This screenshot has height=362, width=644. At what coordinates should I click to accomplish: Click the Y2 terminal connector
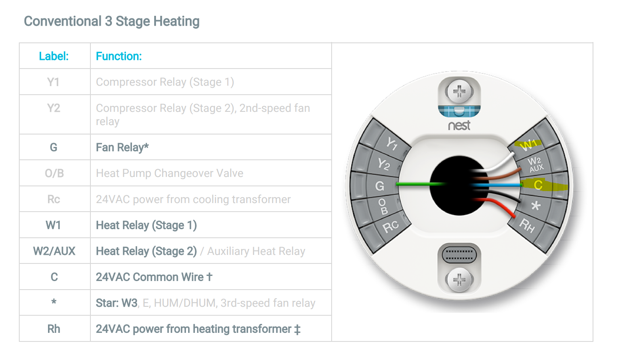click(x=383, y=164)
